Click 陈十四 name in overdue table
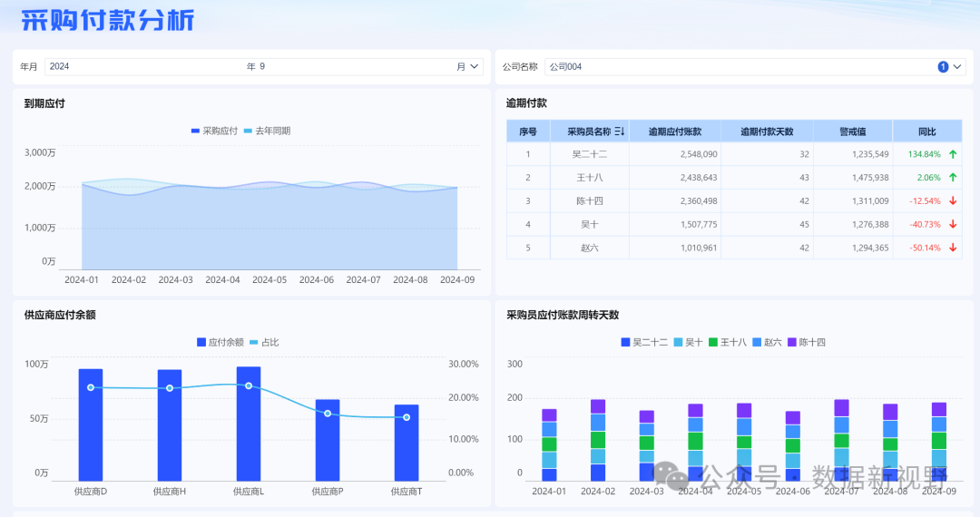 tap(589, 200)
